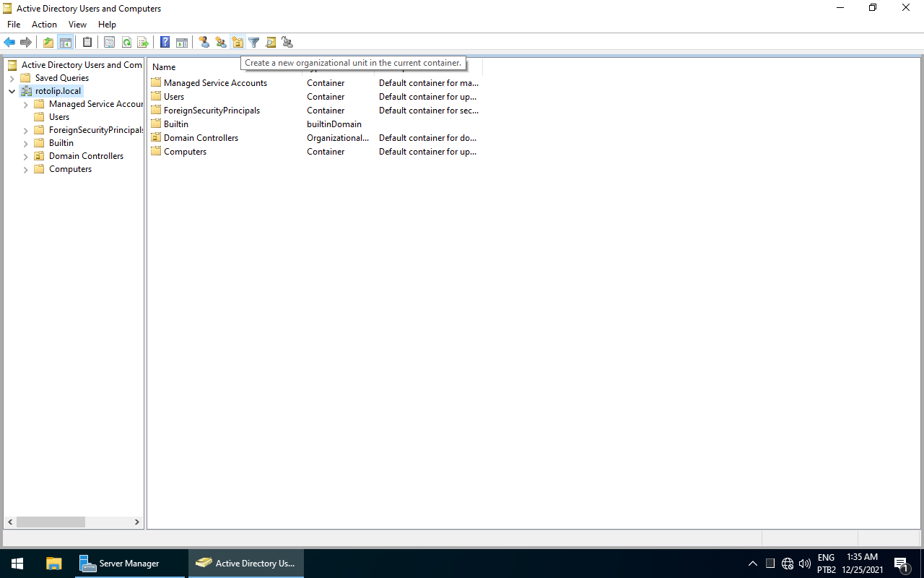Switch to Server Manager in taskbar
This screenshot has height=578, width=924.
[x=120, y=564]
